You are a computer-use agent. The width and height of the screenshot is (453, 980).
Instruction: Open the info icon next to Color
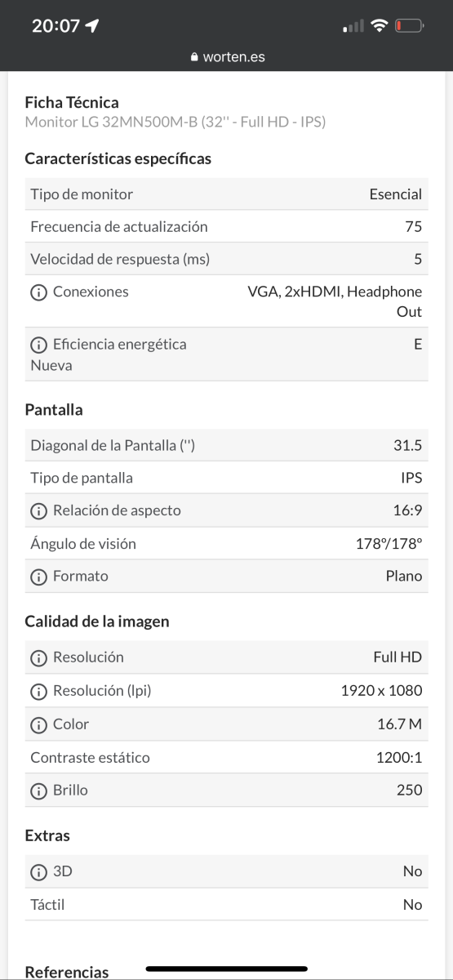[x=38, y=724]
